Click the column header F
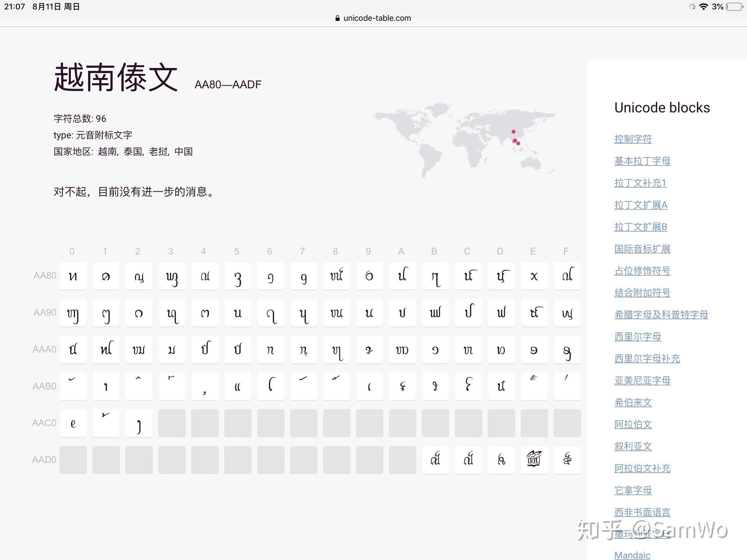The height and width of the screenshot is (560, 747). (566, 251)
